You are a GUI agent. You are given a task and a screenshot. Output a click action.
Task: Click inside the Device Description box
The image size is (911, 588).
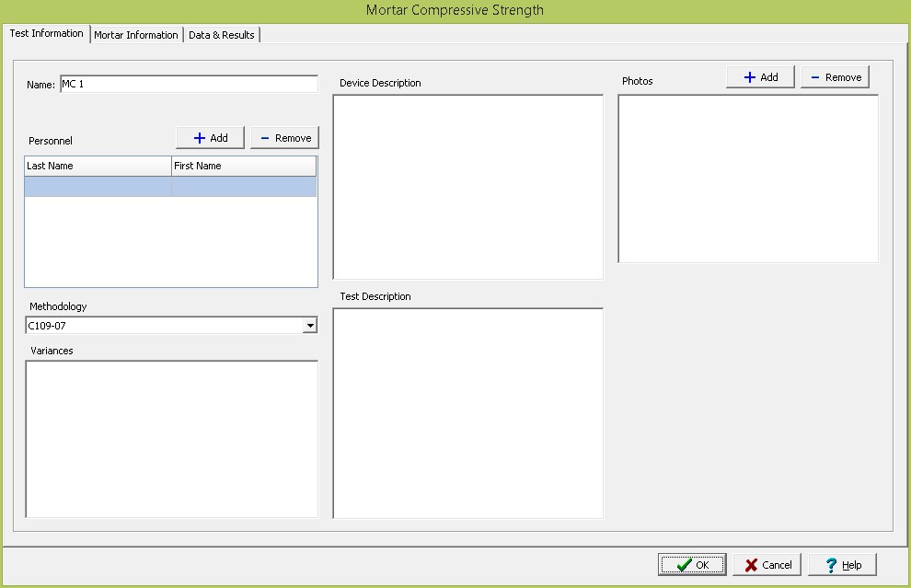[467, 187]
